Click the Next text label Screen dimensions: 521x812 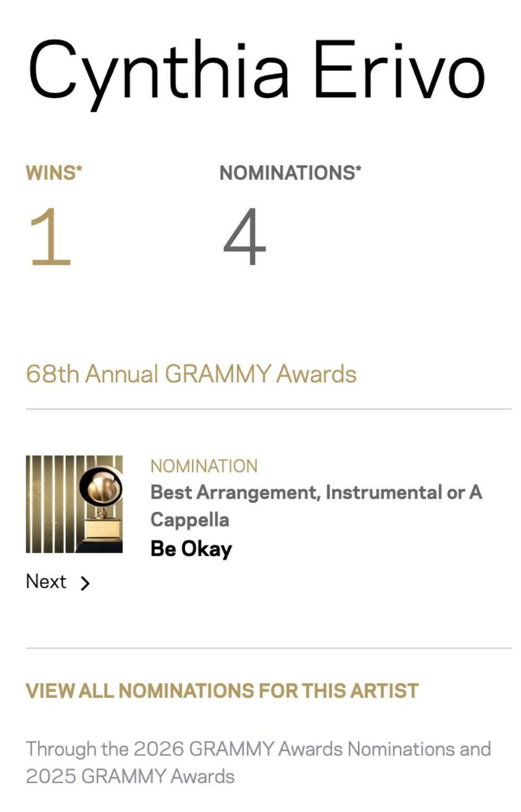46,582
